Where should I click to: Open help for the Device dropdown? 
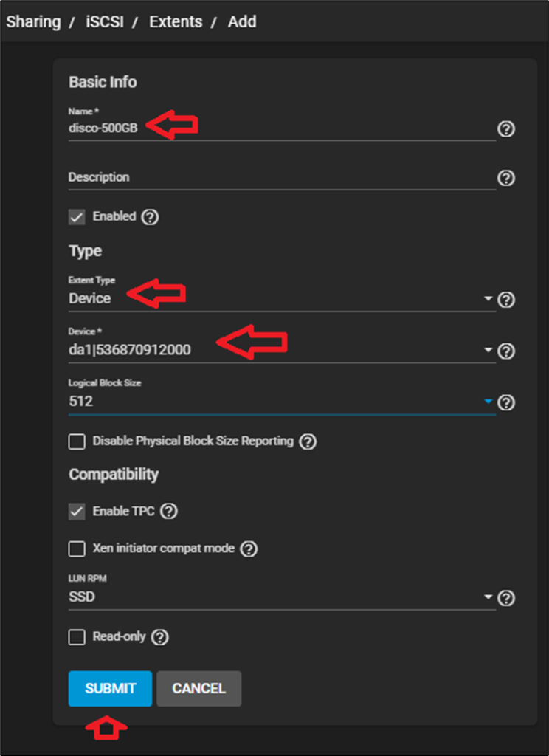[506, 351]
